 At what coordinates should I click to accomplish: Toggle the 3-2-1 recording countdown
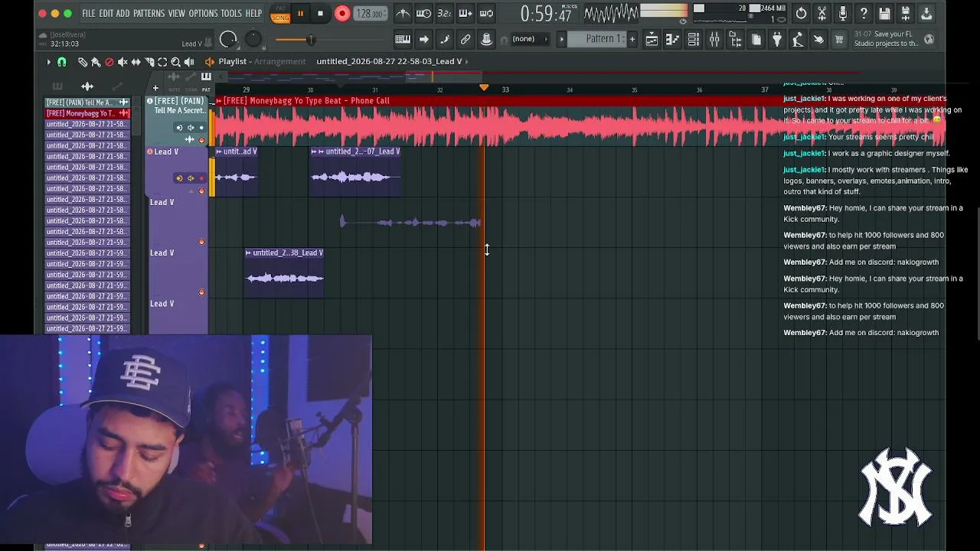coord(444,14)
